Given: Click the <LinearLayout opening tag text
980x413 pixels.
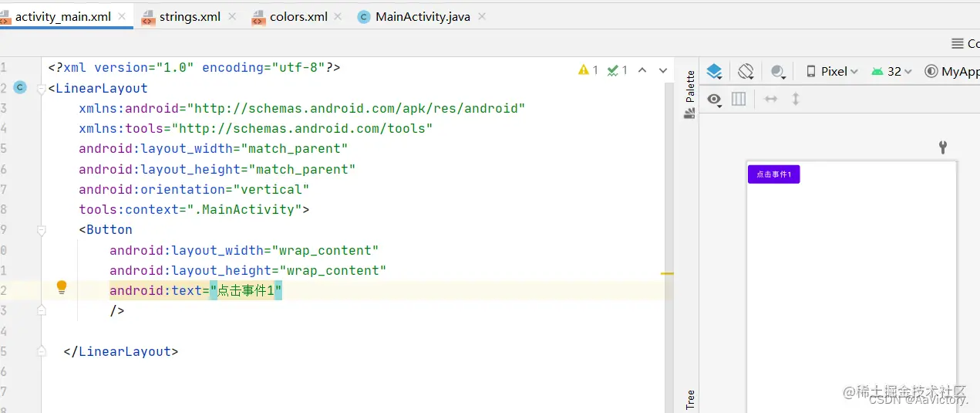Looking at the screenshot, I should 97,88.
